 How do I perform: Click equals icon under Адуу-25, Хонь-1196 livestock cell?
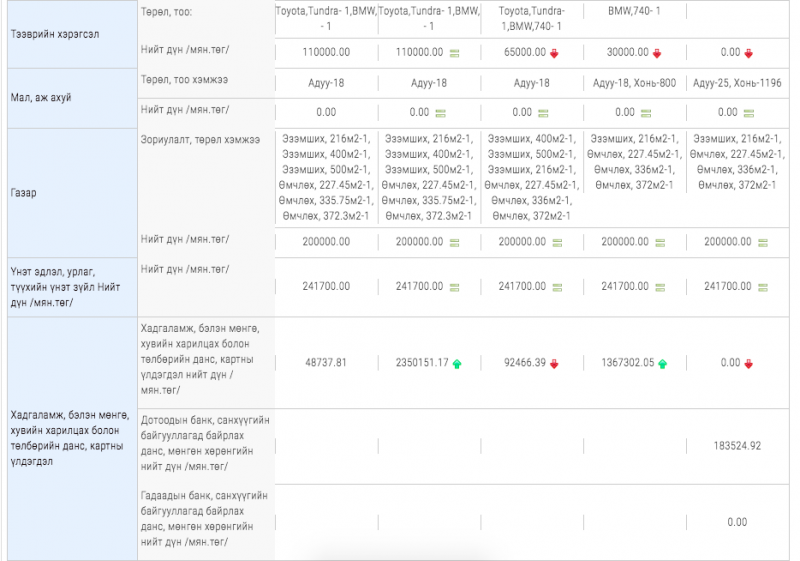click(x=759, y=113)
